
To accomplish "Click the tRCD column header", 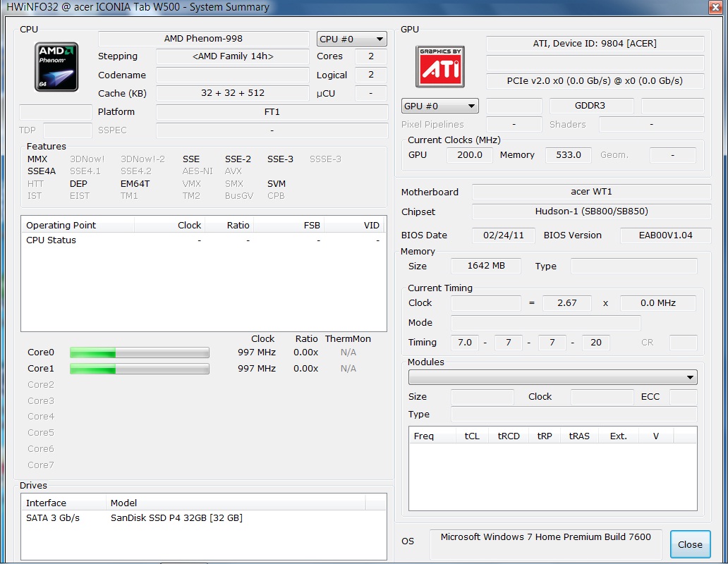I will 509,436.
